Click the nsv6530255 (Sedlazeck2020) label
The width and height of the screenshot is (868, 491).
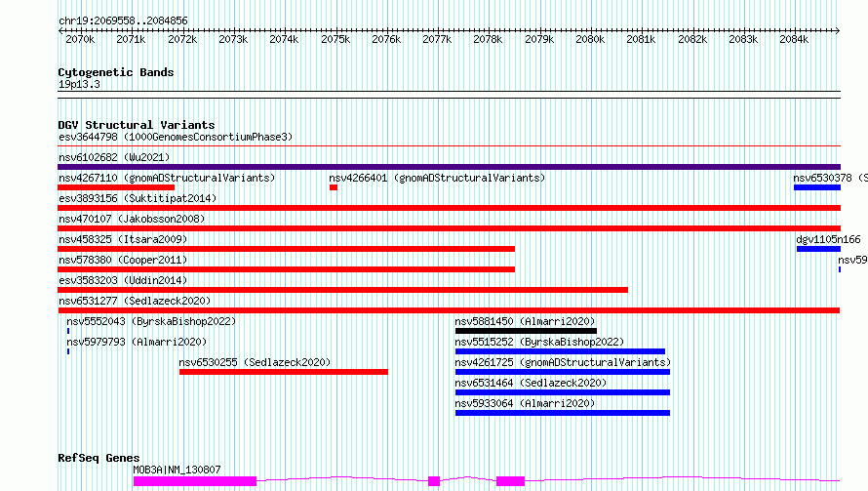(x=255, y=362)
